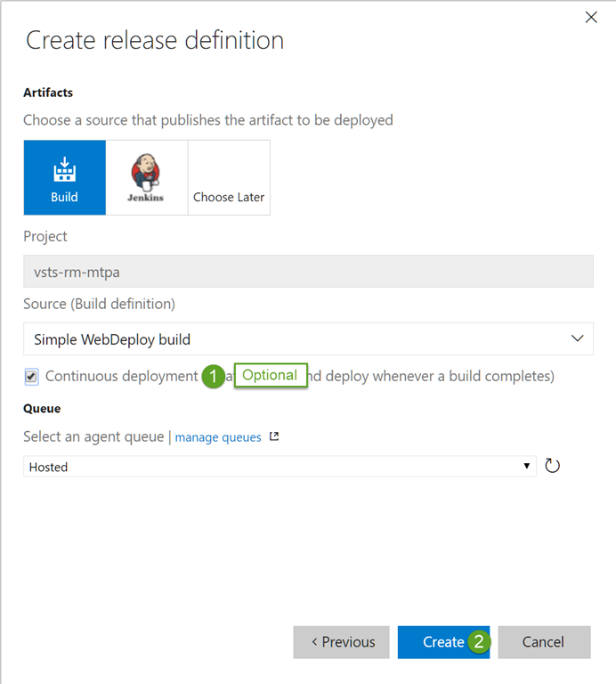Click the green step 1 badge
Screen dimensions: 616x684
pyautogui.click(x=213, y=377)
